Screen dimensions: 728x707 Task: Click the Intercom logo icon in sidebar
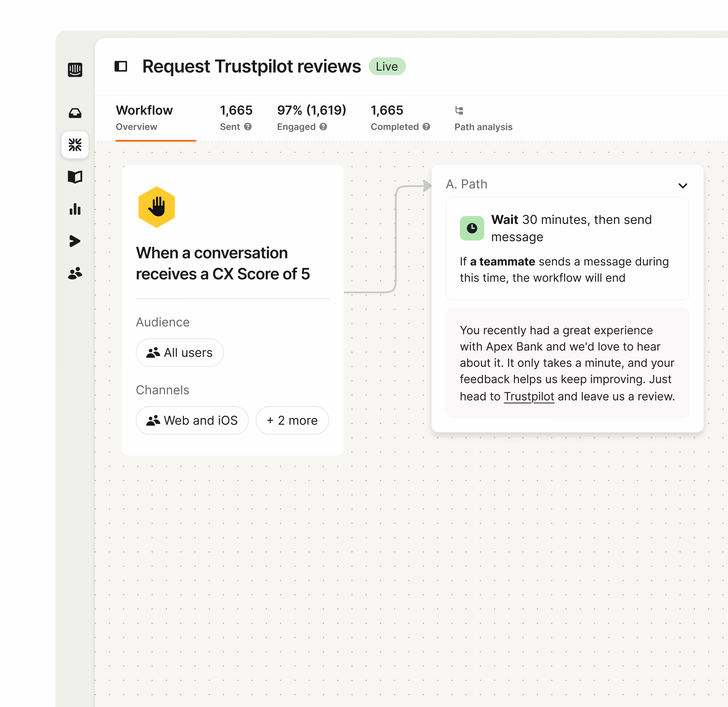point(75,69)
